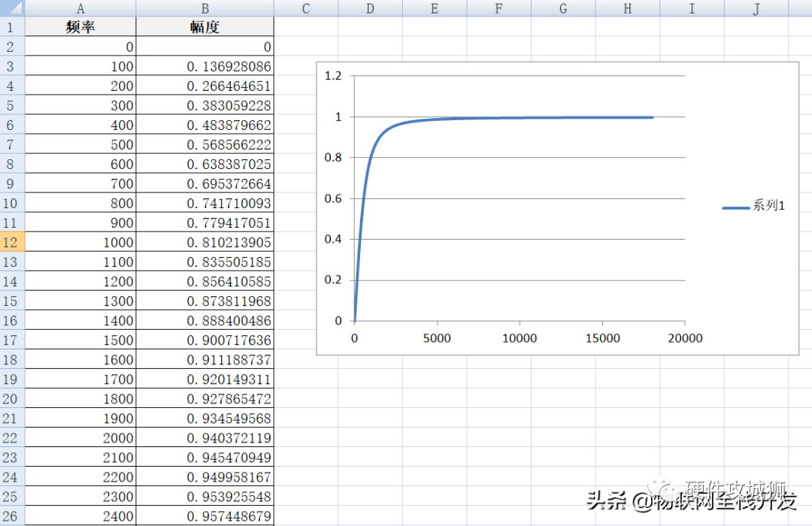Click the 5000 horizontal axis label
The image size is (812, 526).
click(x=437, y=338)
